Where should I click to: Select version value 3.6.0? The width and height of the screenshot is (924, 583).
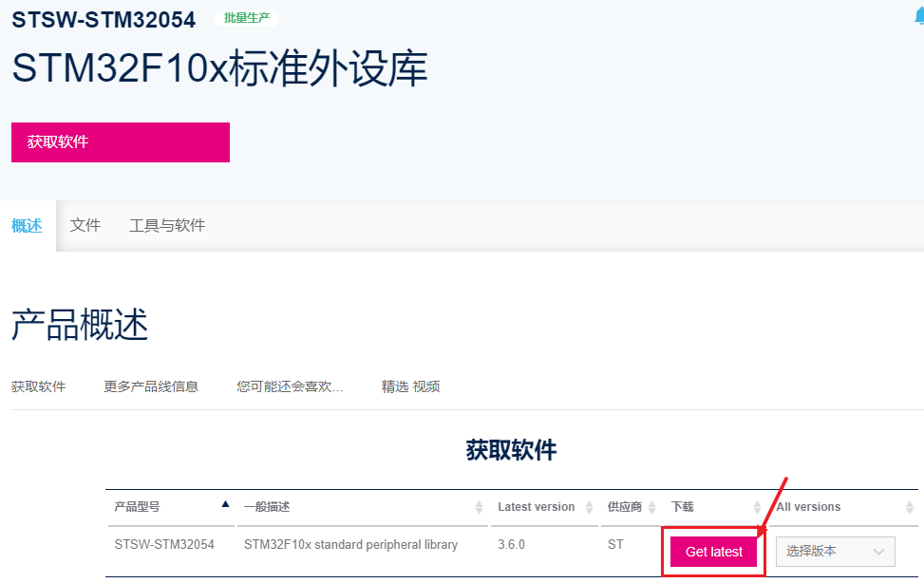pyautogui.click(x=511, y=545)
